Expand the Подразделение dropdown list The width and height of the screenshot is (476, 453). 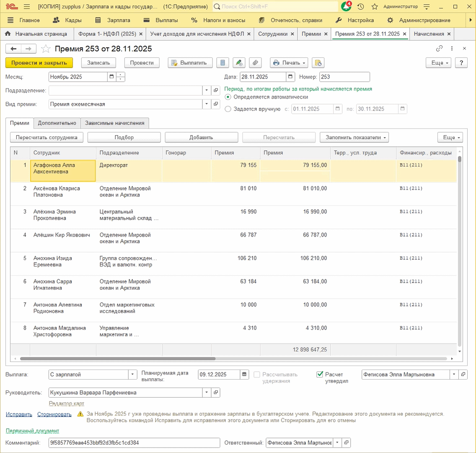(207, 90)
